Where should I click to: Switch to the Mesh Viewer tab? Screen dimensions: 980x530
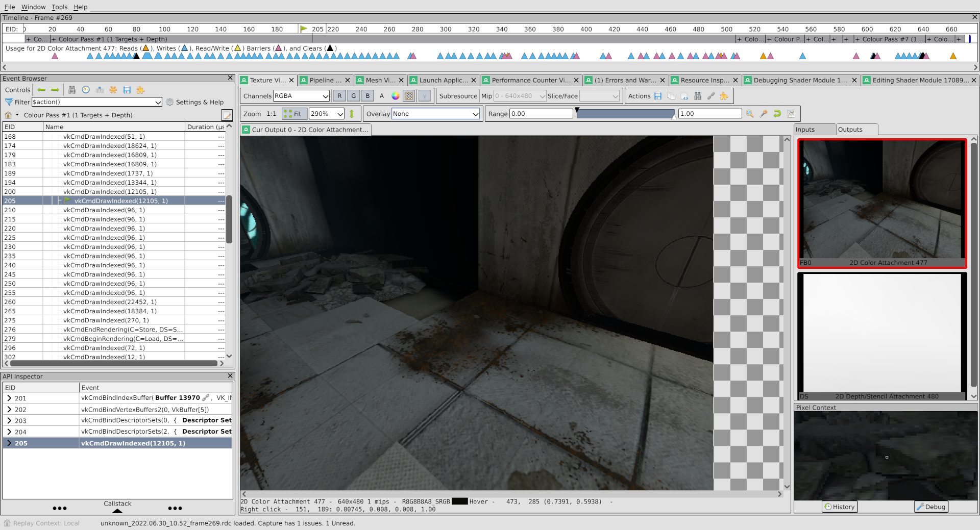pos(380,80)
